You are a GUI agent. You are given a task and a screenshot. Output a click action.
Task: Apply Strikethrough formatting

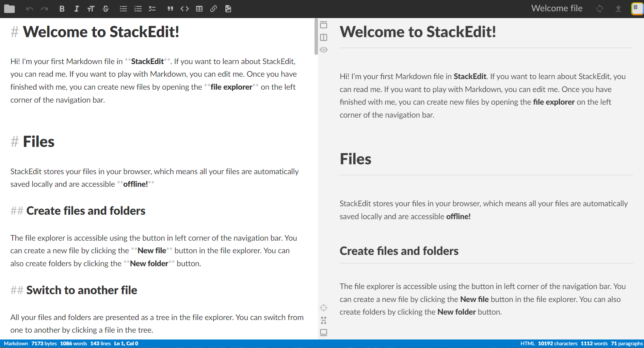pyautogui.click(x=106, y=9)
